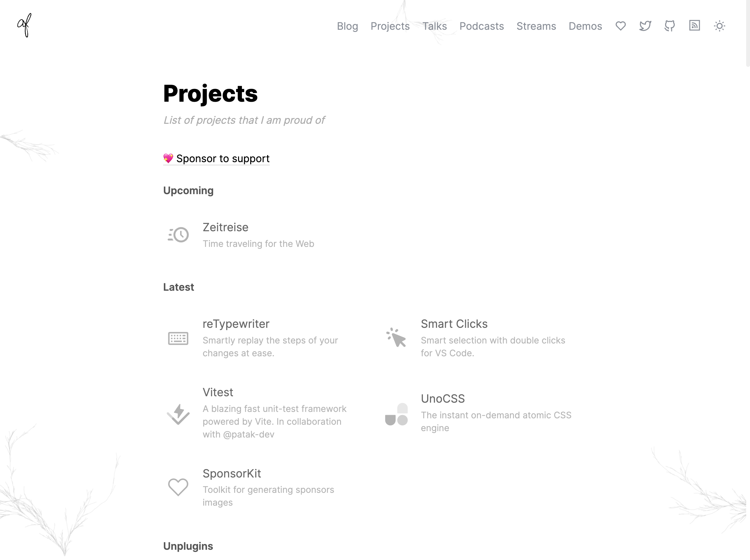Screen dimensions: 750x560
Task: Click the Vitest lightning check icon
Action: coord(178,414)
